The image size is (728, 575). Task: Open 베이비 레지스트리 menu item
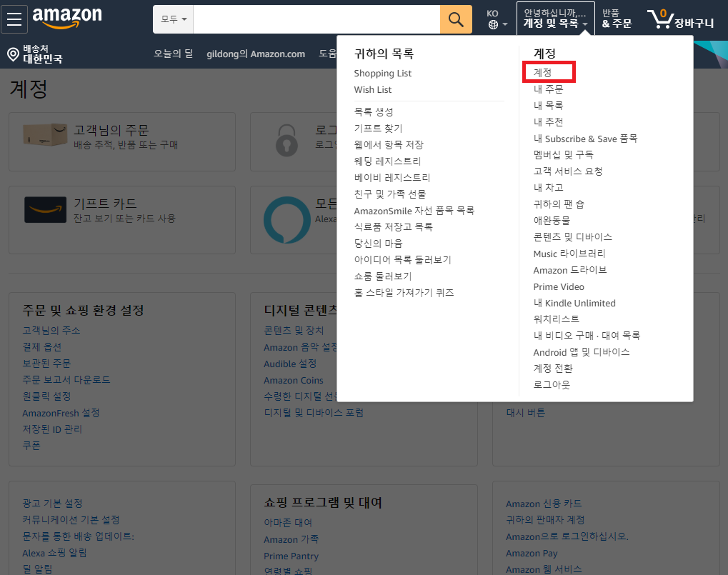[392, 178]
